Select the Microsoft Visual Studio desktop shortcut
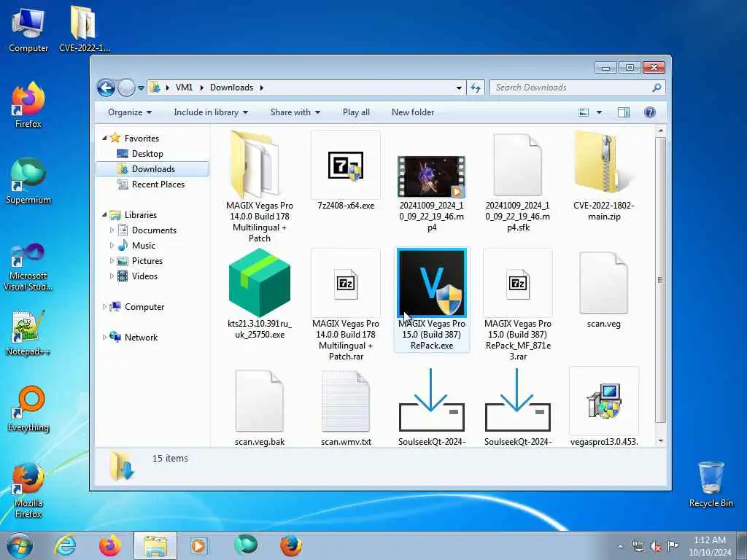747x560 pixels. click(x=28, y=267)
